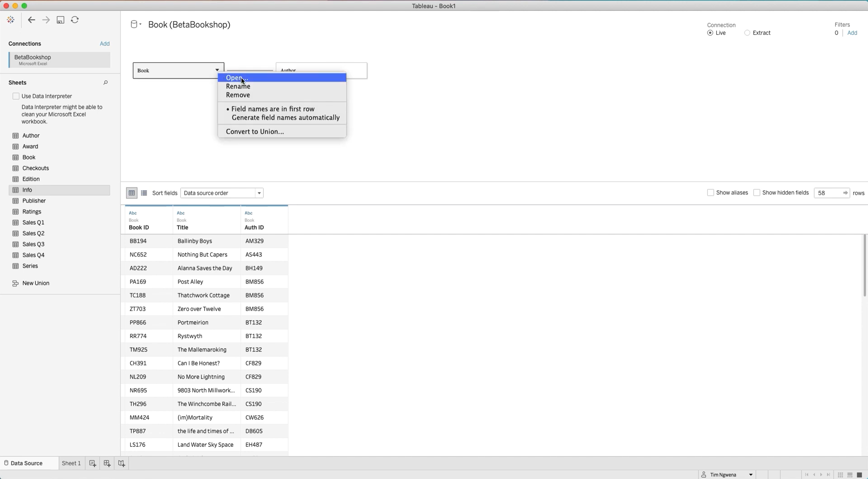Viewport: 868px width, 479px height.
Task: Click the New Story icon
Action: click(122, 463)
